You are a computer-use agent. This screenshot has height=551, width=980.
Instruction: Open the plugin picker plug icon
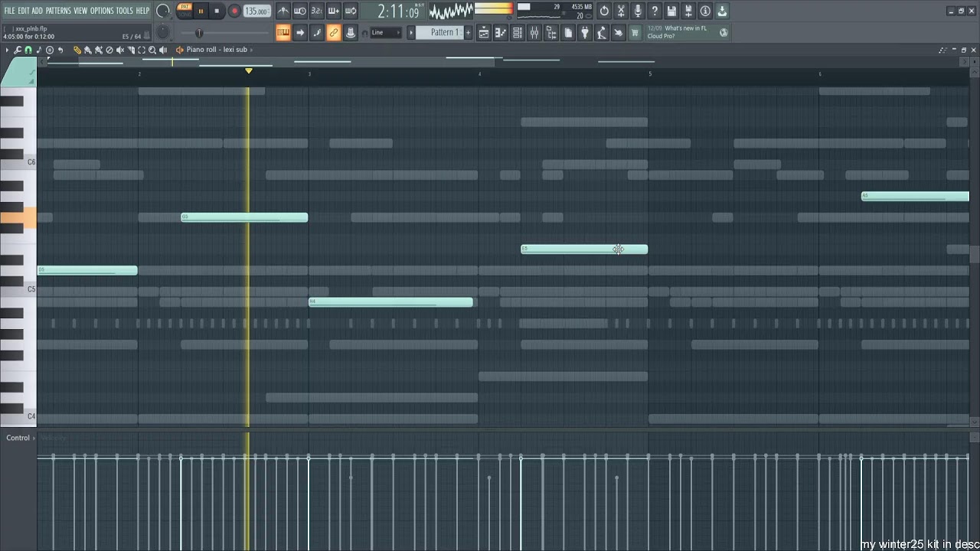(x=585, y=32)
